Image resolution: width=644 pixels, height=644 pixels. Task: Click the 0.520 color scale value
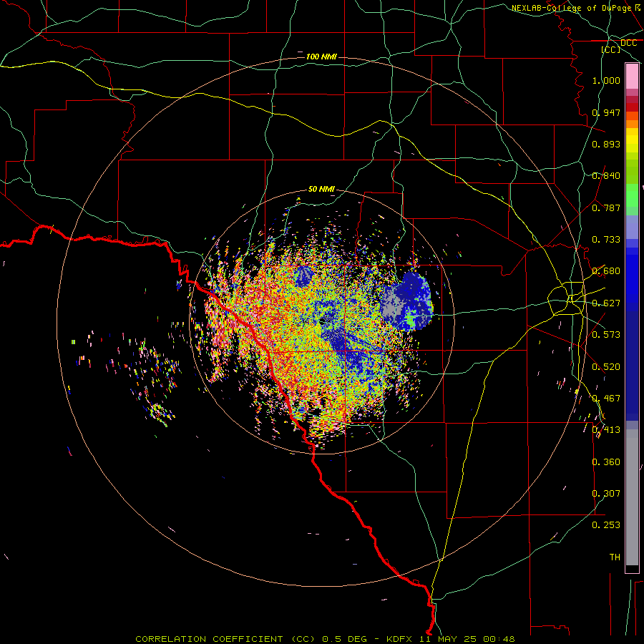606,367
